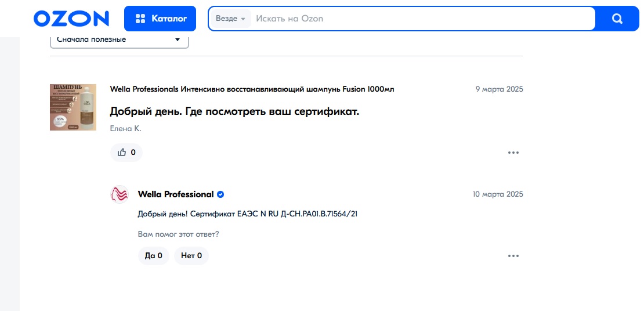
Task: Click the Вам помог этот ответ? text
Action: click(x=178, y=234)
